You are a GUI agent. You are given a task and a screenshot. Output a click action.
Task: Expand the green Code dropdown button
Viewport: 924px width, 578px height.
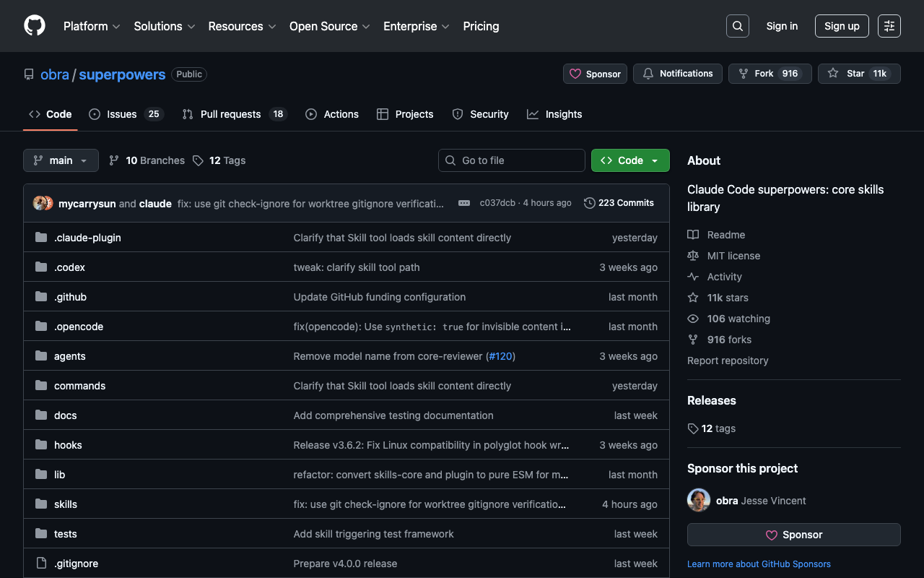pyautogui.click(x=629, y=160)
